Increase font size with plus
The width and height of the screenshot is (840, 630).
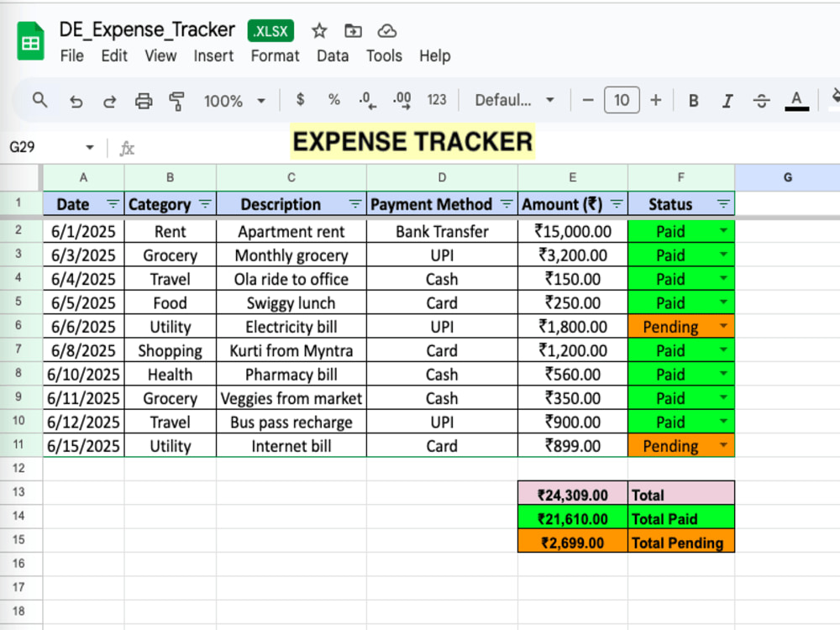656,100
